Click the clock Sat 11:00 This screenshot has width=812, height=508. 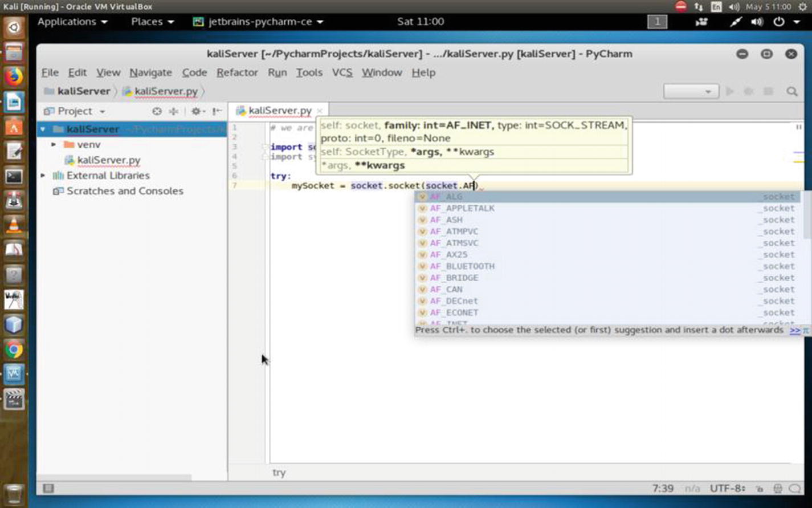(421, 22)
